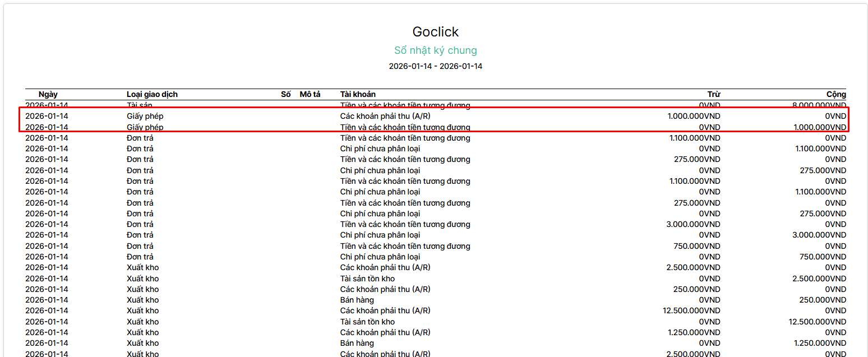This screenshot has height=357, width=868.
Task: Select the 3.000.000VND value under Cộng
Action: click(x=819, y=235)
